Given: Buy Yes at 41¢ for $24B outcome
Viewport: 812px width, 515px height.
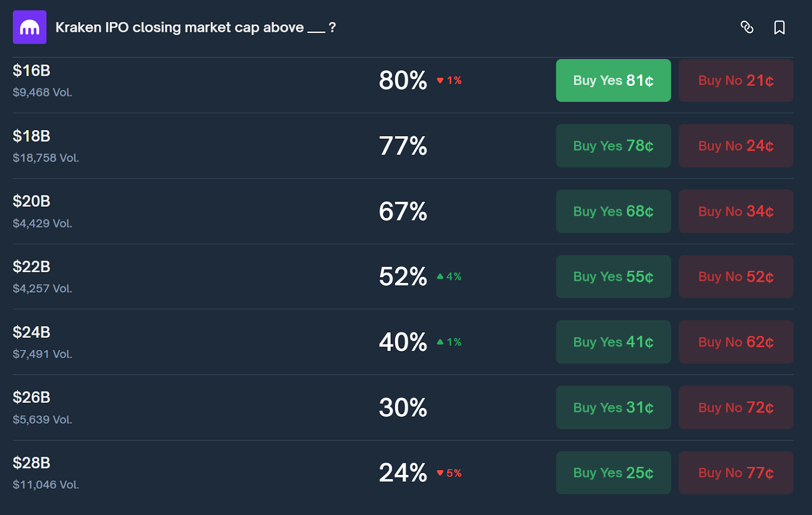Looking at the screenshot, I should [613, 342].
